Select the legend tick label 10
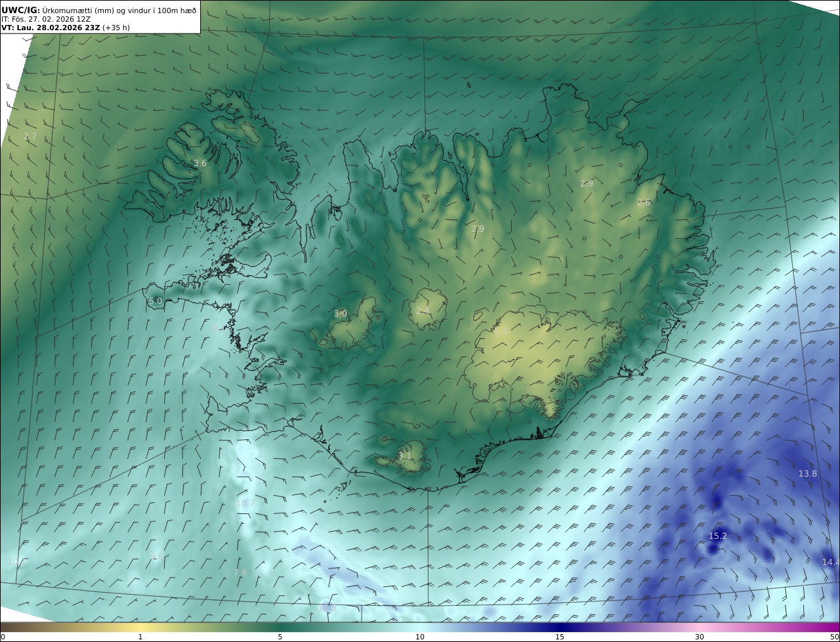Viewport: 840px width, 642px height. [x=420, y=637]
